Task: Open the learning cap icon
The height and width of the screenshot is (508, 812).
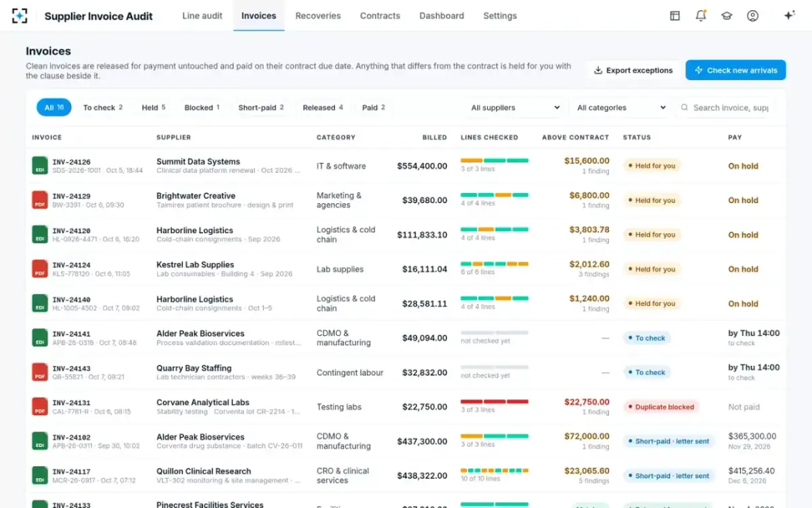Action: (x=727, y=16)
